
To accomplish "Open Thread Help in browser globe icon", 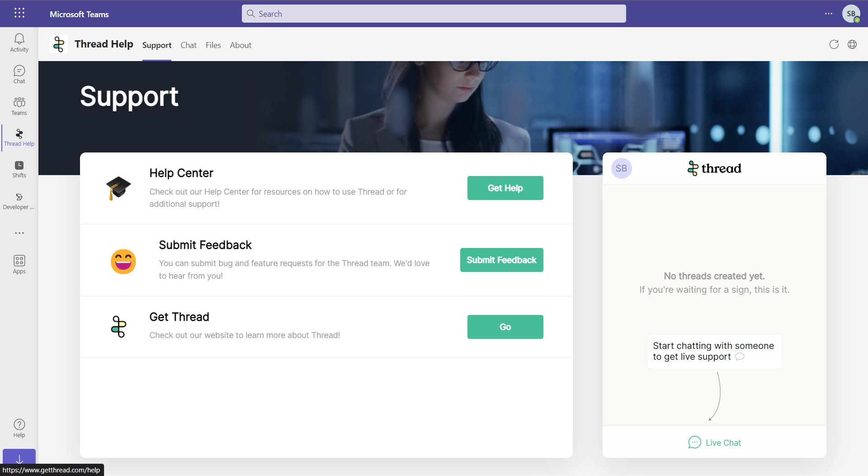I will point(852,44).
